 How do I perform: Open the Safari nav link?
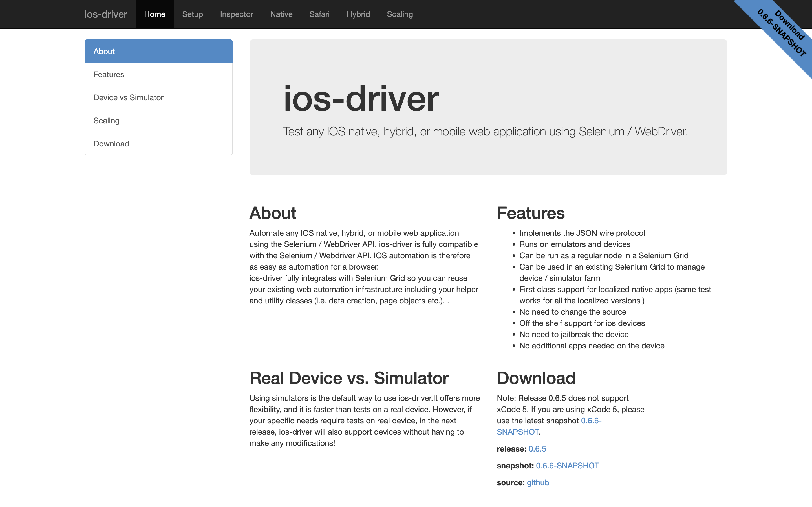click(319, 14)
